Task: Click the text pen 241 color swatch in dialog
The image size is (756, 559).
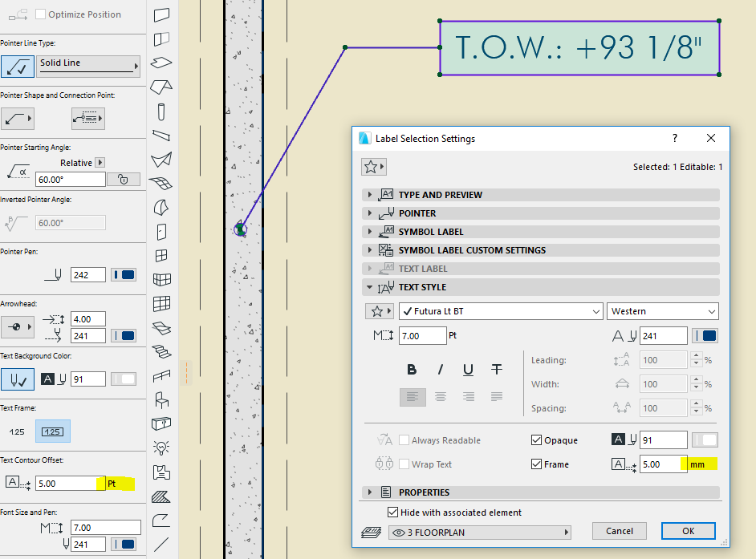Action: coord(705,336)
